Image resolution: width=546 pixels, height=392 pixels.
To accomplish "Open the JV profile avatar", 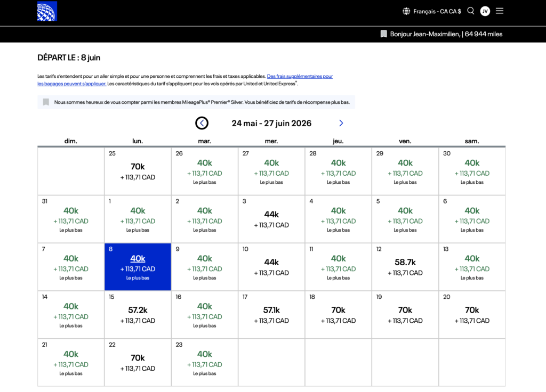I will (x=485, y=11).
